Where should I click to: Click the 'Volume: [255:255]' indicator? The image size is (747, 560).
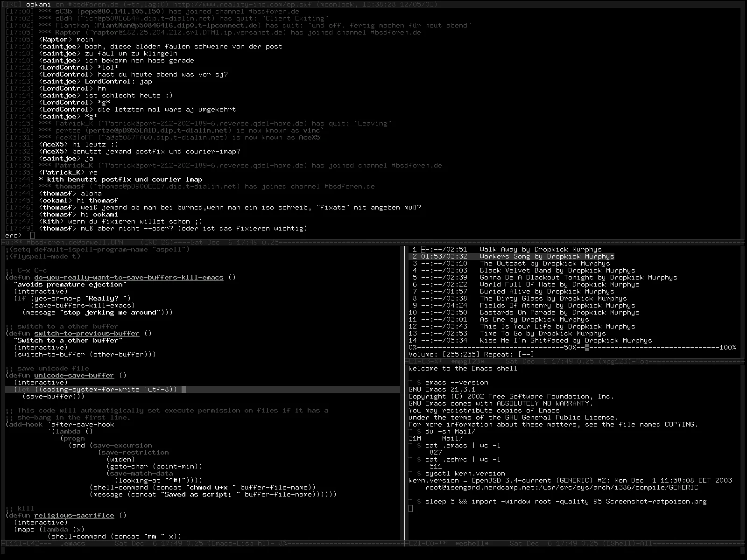click(x=444, y=354)
